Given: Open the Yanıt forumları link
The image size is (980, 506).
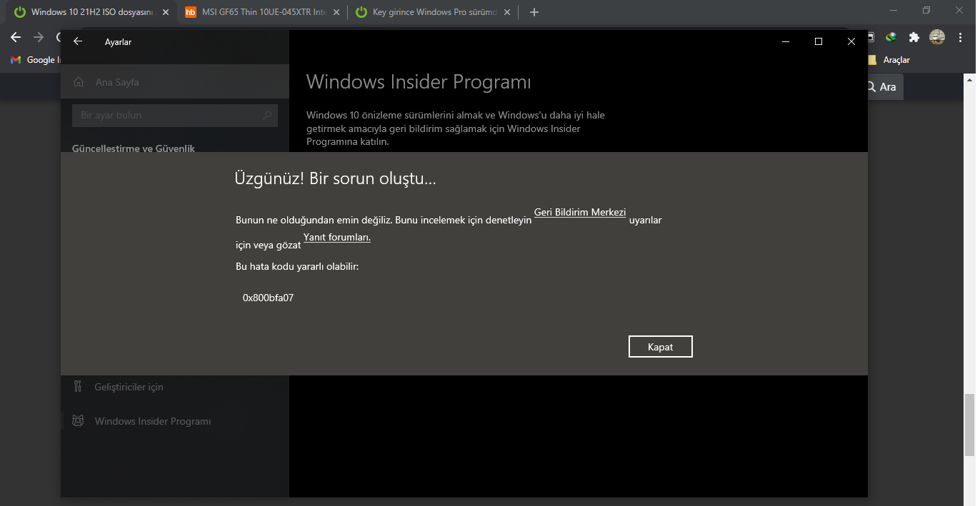Looking at the screenshot, I should (x=337, y=238).
